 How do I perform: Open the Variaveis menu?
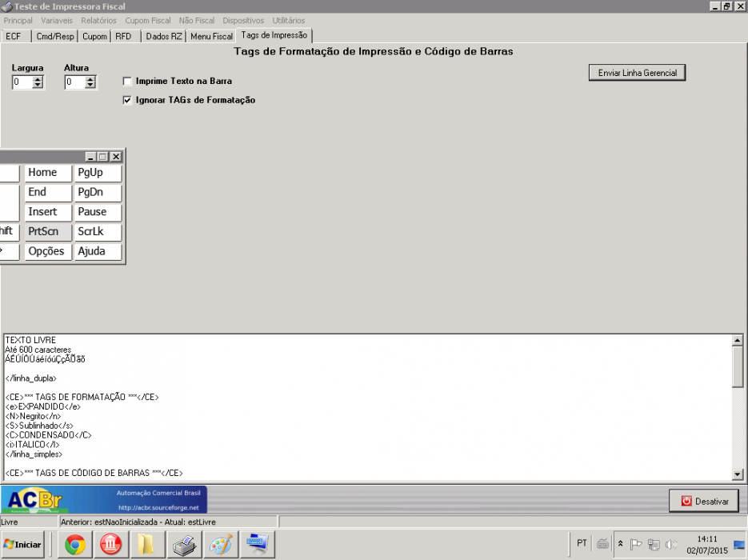tap(57, 21)
